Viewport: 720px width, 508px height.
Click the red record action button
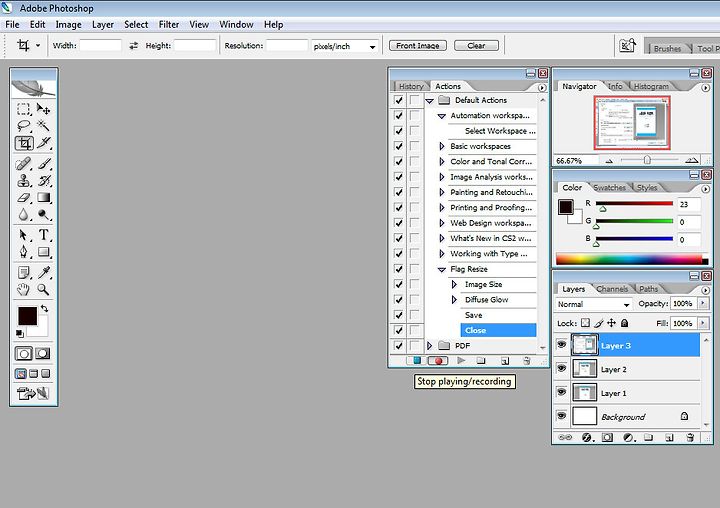click(x=438, y=361)
